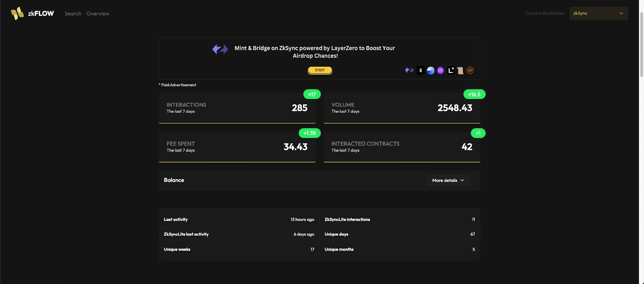The image size is (644, 284).
Task: Click the zkFLOW gold logo
Action: pos(17,13)
